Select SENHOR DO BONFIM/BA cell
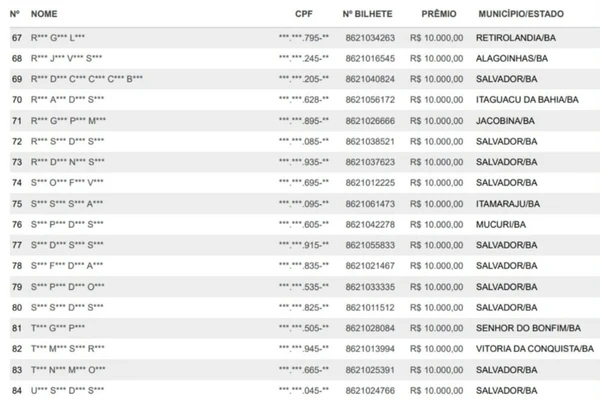Screen dimensions: 600x400 click(x=528, y=328)
